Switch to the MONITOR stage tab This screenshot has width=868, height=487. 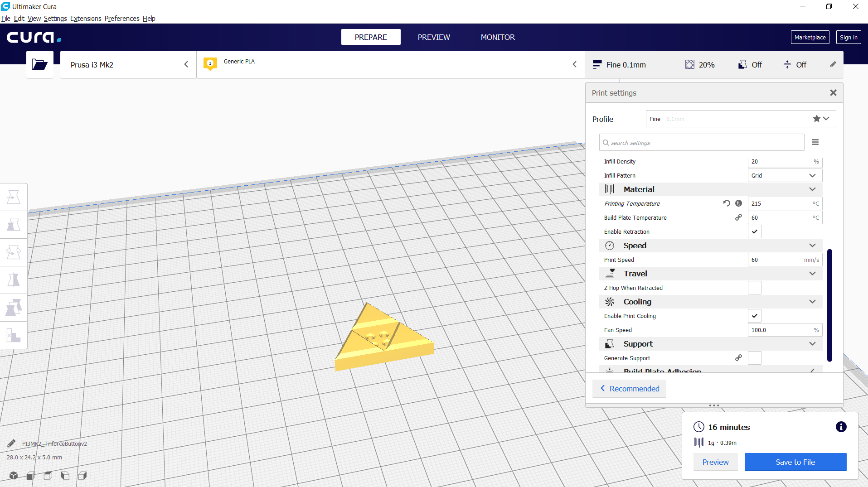pos(498,37)
